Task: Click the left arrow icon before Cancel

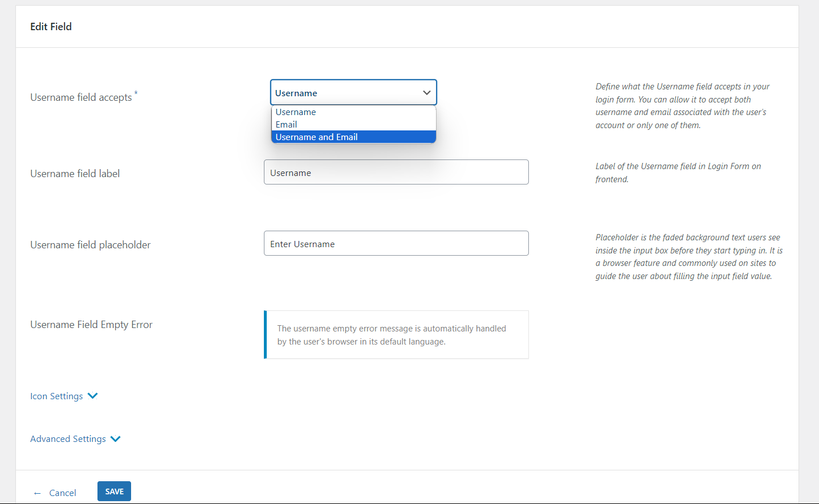Action: coord(38,493)
